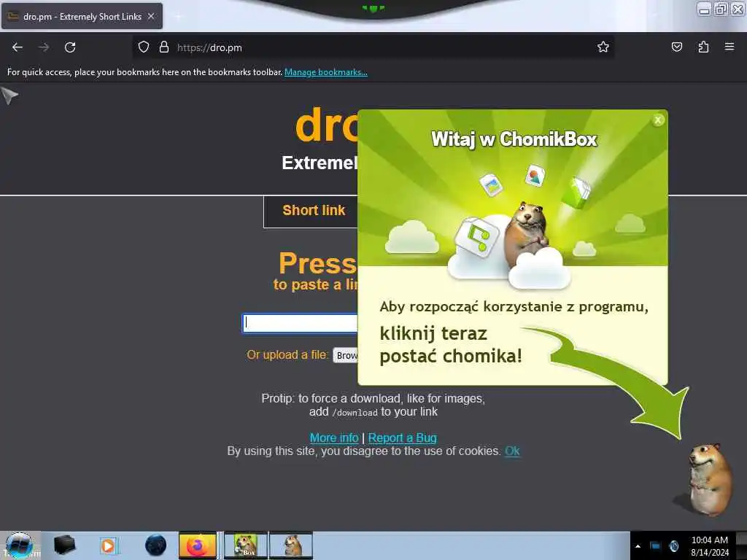
Task: Click the network tray icon
Action: coord(656,546)
